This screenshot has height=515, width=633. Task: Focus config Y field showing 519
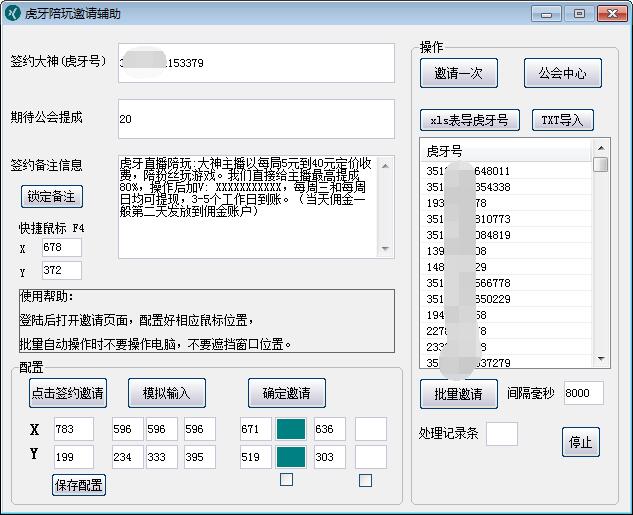pos(256,457)
